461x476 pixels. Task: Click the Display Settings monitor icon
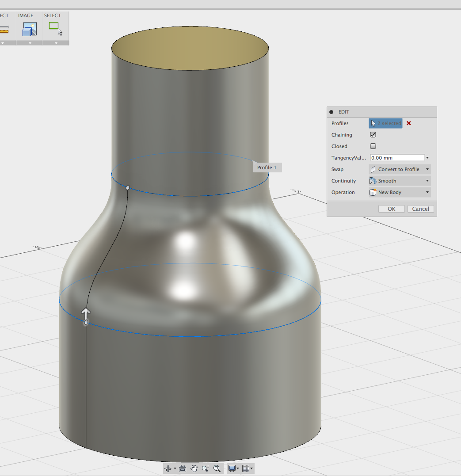232,468
